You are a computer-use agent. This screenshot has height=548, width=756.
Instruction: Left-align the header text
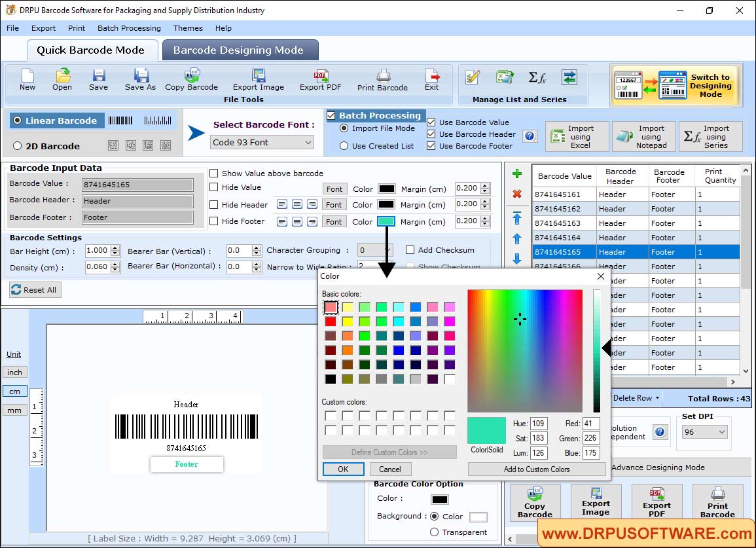(282, 204)
